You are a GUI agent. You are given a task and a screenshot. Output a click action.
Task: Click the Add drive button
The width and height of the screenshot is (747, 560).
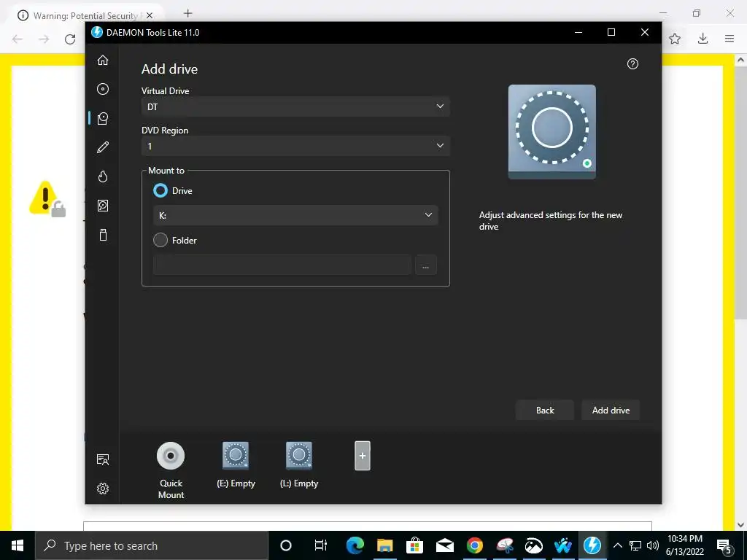point(611,410)
